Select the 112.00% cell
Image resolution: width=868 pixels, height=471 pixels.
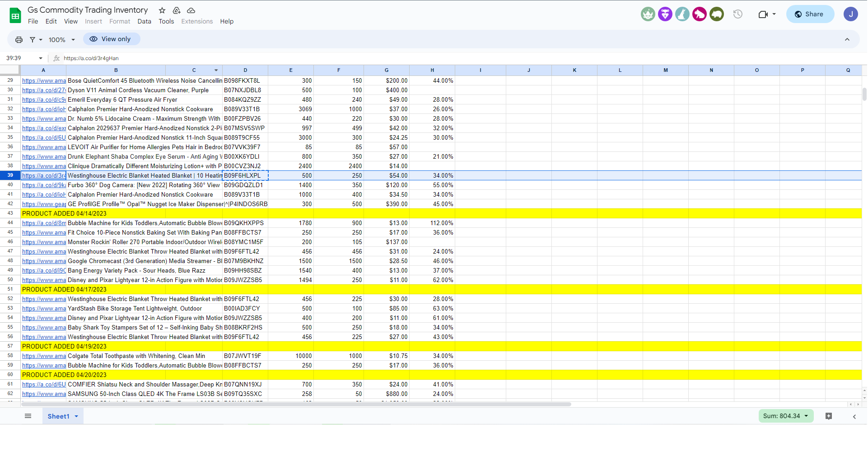point(432,223)
